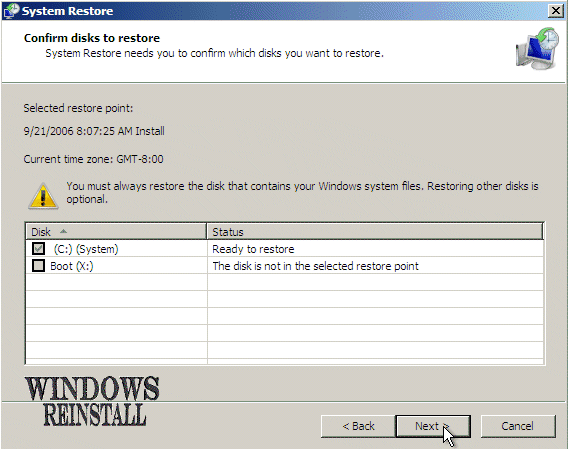Click the Disk column sort arrow
The height and width of the screenshot is (449, 568).
(63, 231)
